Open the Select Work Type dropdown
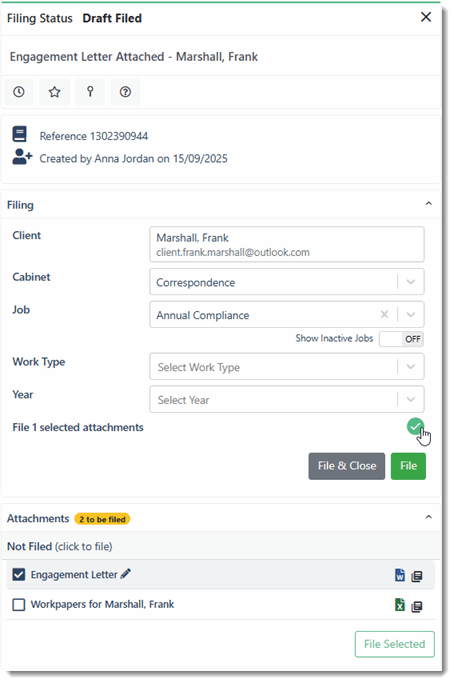454x683 pixels. (x=287, y=367)
